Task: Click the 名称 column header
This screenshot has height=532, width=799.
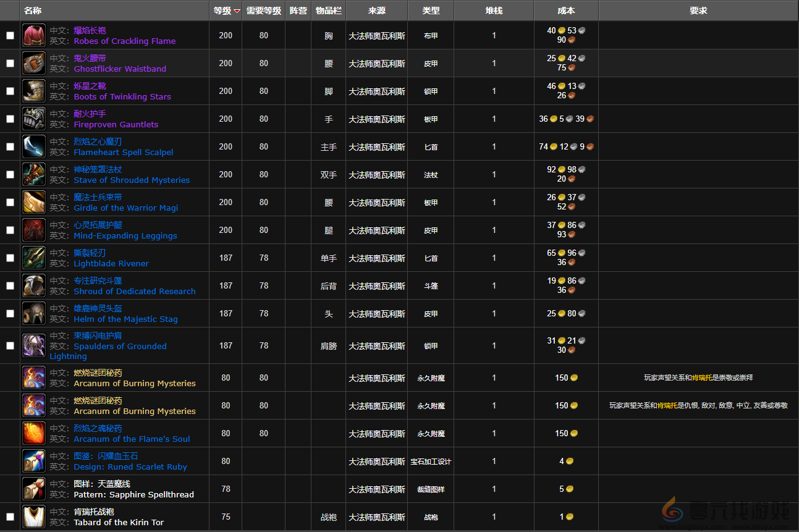Action: point(33,11)
